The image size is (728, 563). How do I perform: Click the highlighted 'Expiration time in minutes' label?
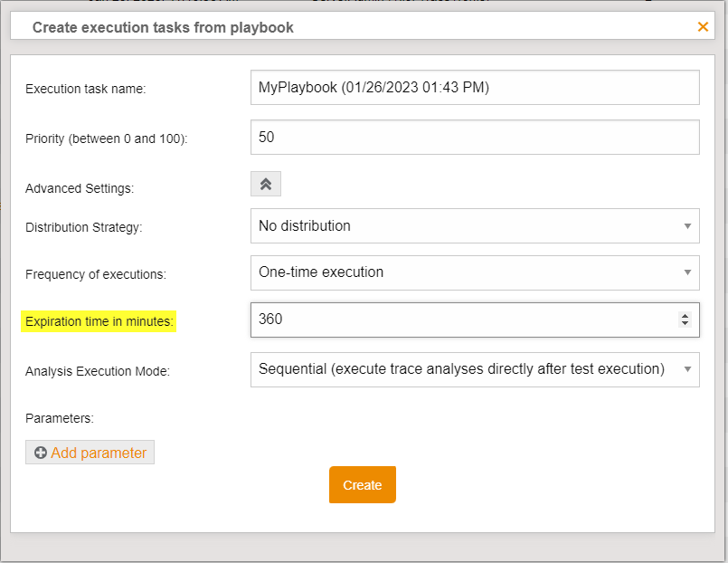tap(99, 321)
